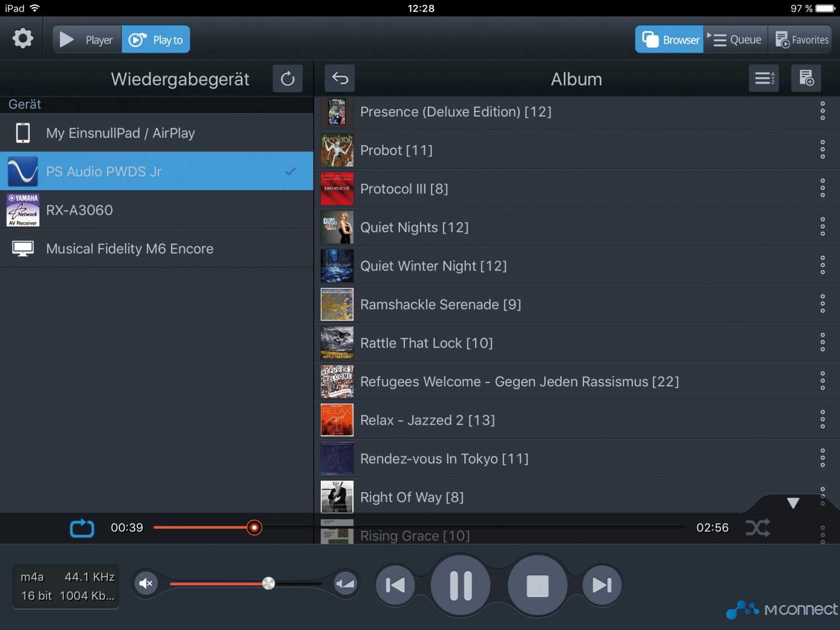Click the Wi-Fi icon in status bar
This screenshot has height=630, width=840.
[35, 8]
